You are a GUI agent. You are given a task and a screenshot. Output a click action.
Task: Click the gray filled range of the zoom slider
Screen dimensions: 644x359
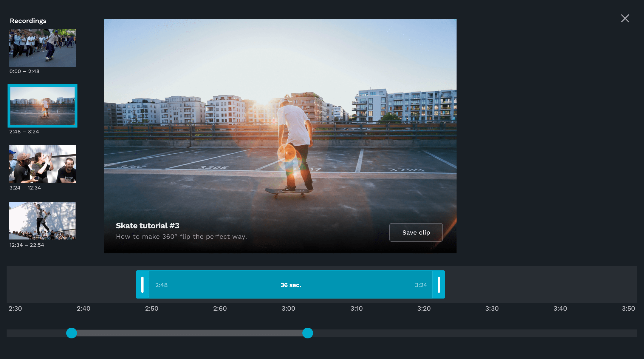pyautogui.click(x=190, y=333)
